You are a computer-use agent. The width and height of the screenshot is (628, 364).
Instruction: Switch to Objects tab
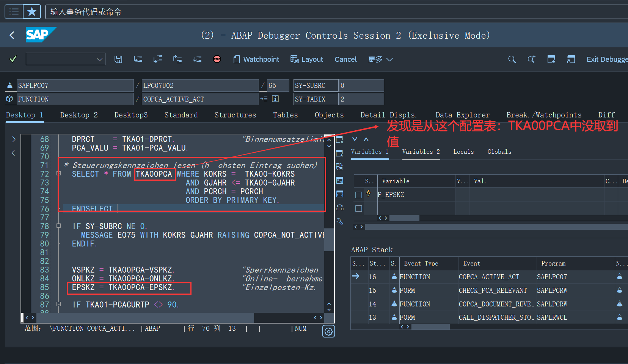pyautogui.click(x=329, y=115)
